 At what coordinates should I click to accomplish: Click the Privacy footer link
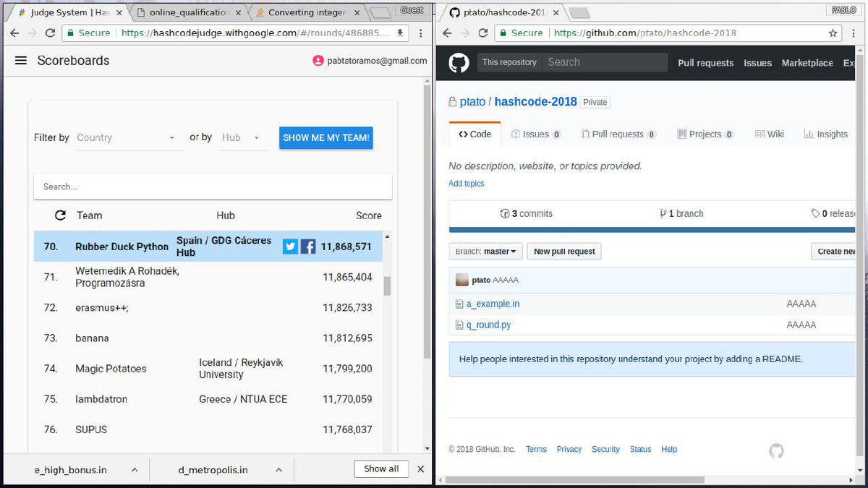pyautogui.click(x=569, y=450)
